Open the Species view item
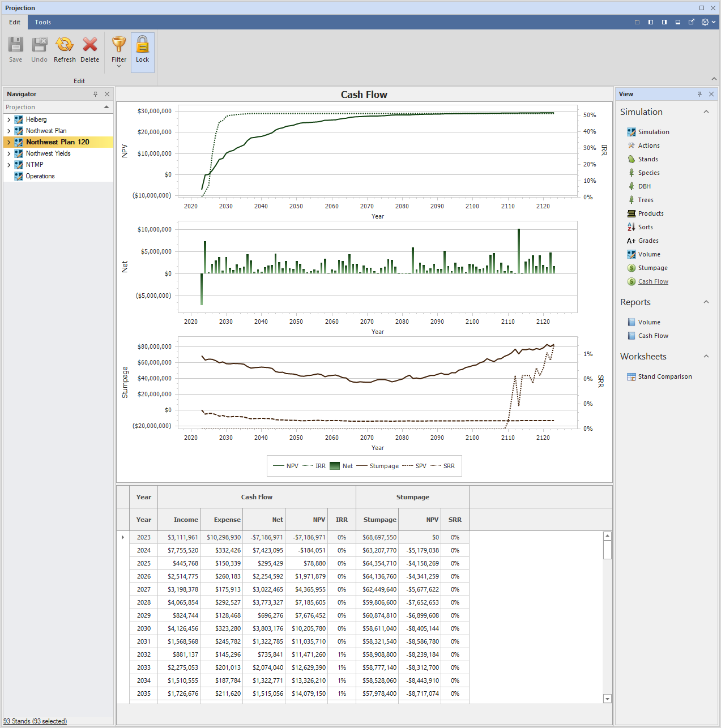 [649, 173]
